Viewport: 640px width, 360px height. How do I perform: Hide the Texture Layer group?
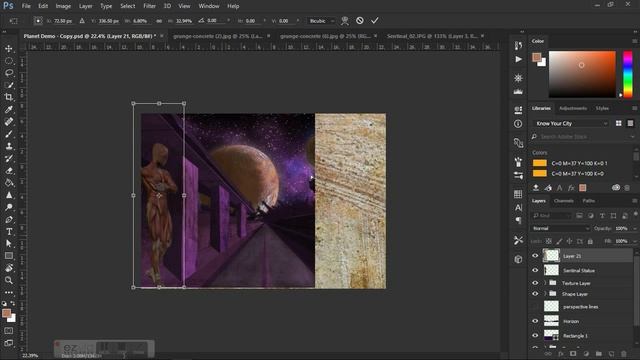[x=535, y=283]
